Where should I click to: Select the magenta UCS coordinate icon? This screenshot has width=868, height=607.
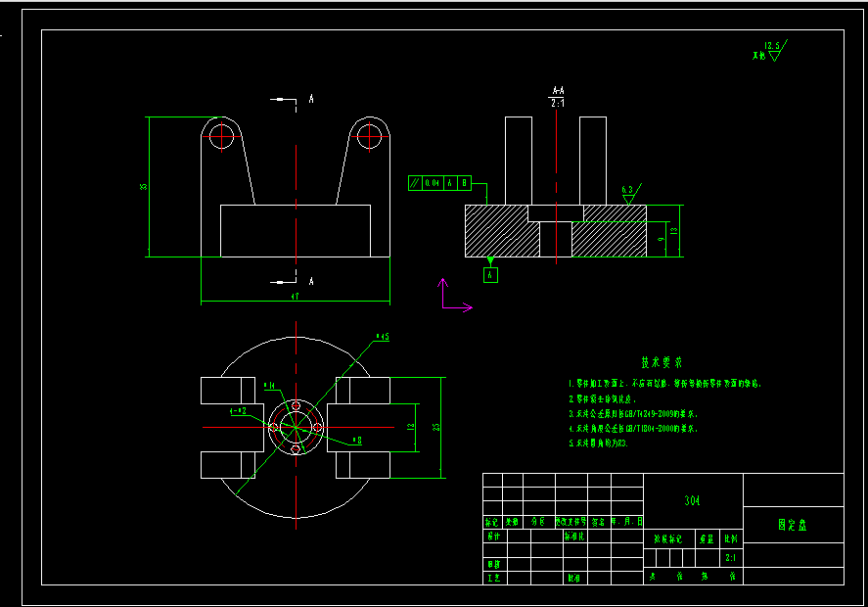pyautogui.click(x=455, y=296)
